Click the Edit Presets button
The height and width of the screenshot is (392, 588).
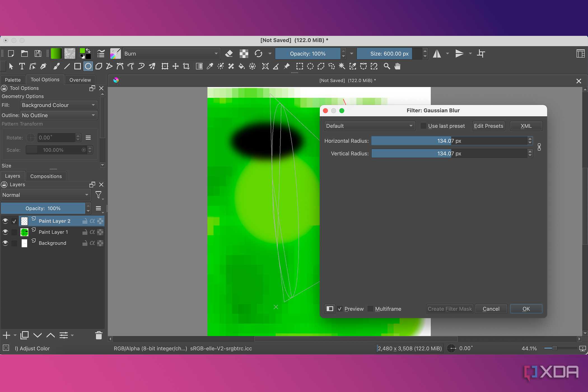(489, 126)
